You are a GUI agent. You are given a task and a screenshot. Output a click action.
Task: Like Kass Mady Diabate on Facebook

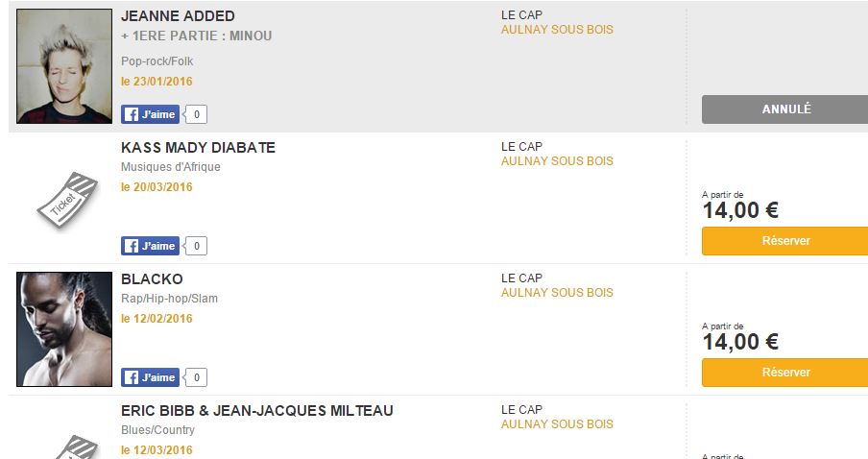point(150,246)
